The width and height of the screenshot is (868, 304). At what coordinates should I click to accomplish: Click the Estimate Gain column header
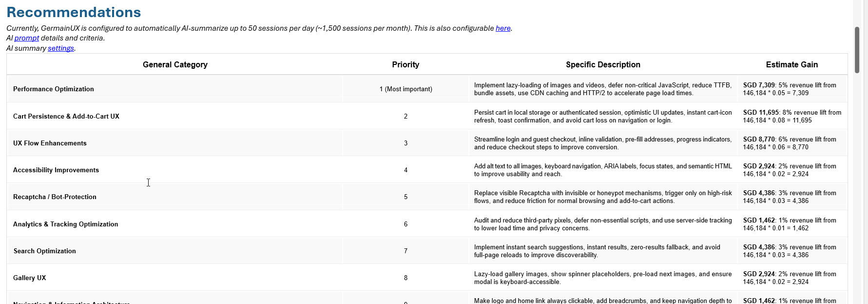point(791,64)
